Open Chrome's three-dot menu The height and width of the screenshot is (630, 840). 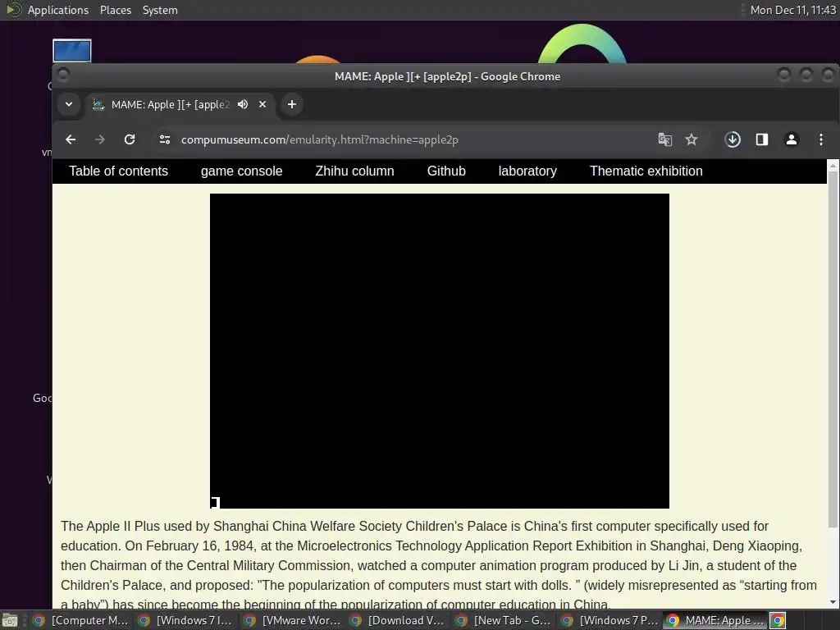(820, 139)
